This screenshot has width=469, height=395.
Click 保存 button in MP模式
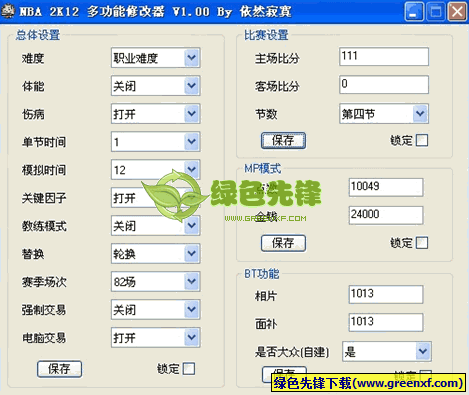tap(283, 243)
